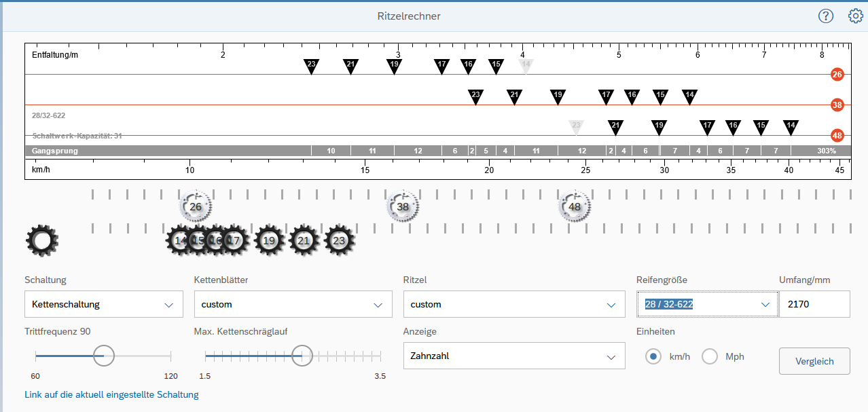Switch units to Mph
The height and width of the screenshot is (412, 868).
click(x=710, y=356)
